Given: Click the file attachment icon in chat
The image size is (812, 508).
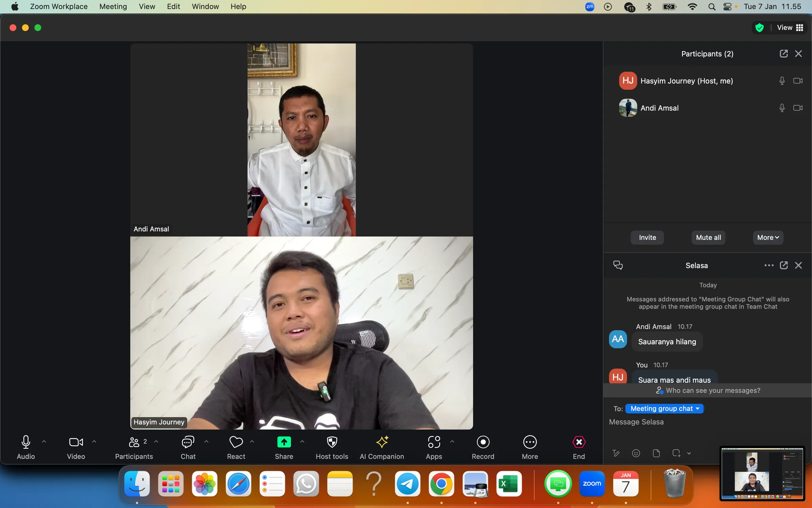Looking at the screenshot, I should (656, 453).
